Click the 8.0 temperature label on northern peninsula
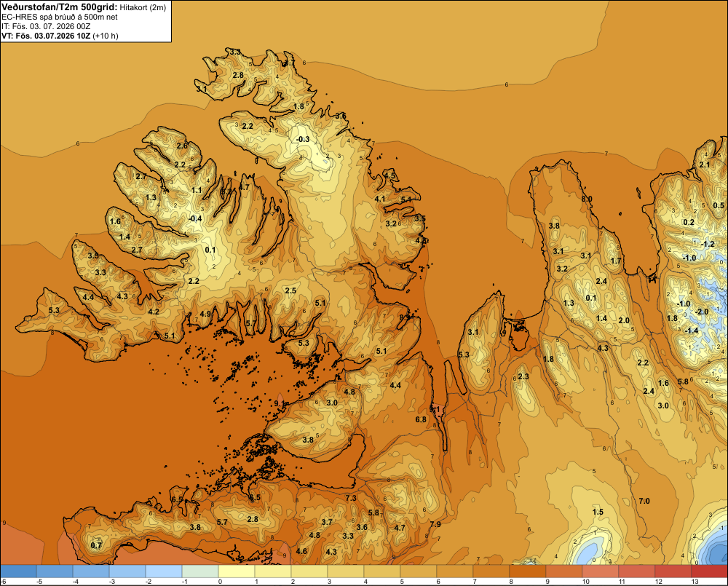The image size is (728, 586). click(587, 199)
